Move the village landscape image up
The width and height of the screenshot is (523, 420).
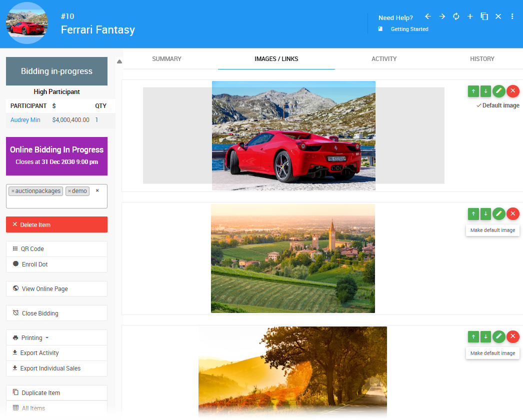pyautogui.click(x=473, y=214)
